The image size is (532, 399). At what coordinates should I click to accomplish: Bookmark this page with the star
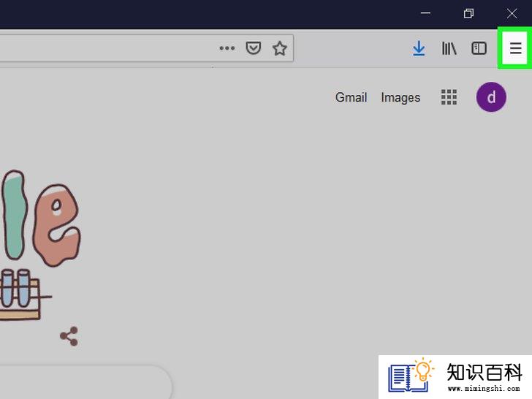(x=280, y=48)
